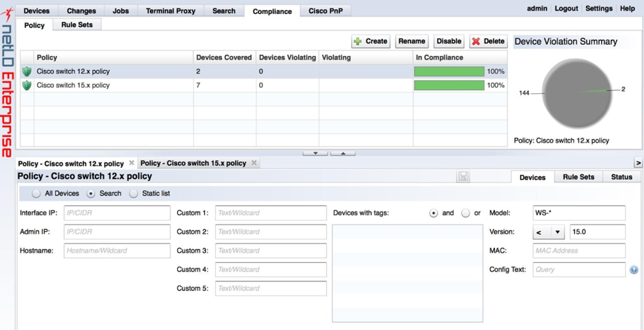Screen dimensions: 644x330
Task: Click the Create policy button
Action: tap(370, 41)
